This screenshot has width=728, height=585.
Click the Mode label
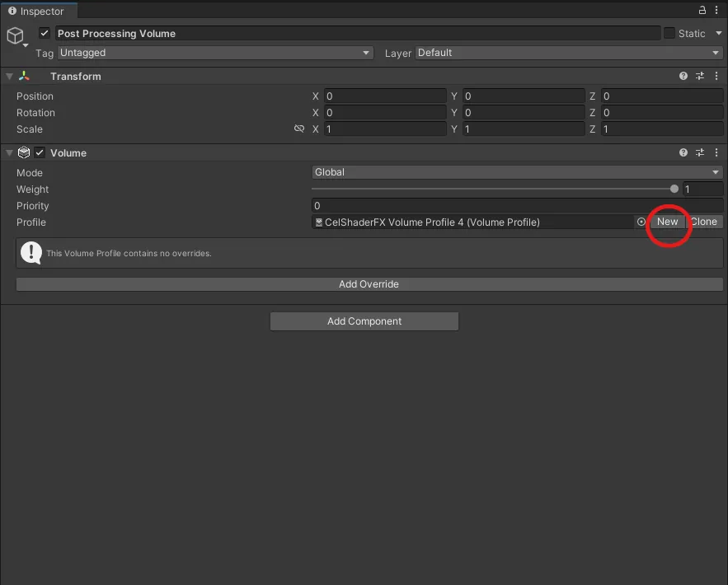pyautogui.click(x=29, y=172)
